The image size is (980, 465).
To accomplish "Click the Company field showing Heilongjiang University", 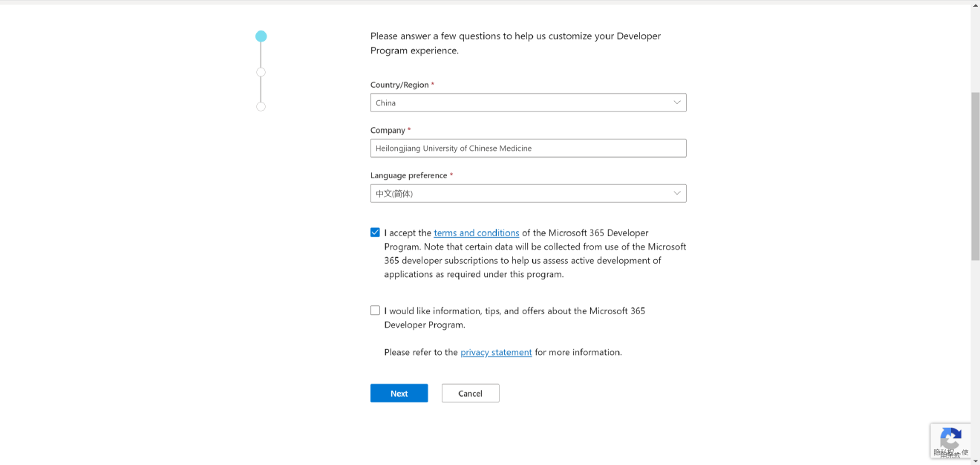I will (x=528, y=148).
